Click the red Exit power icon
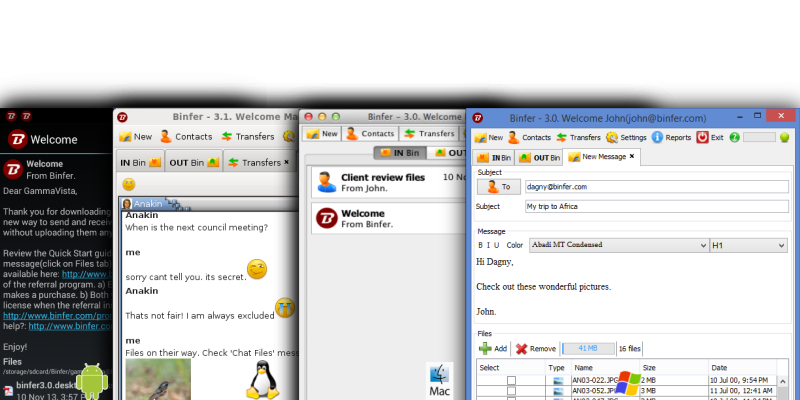 point(703,137)
